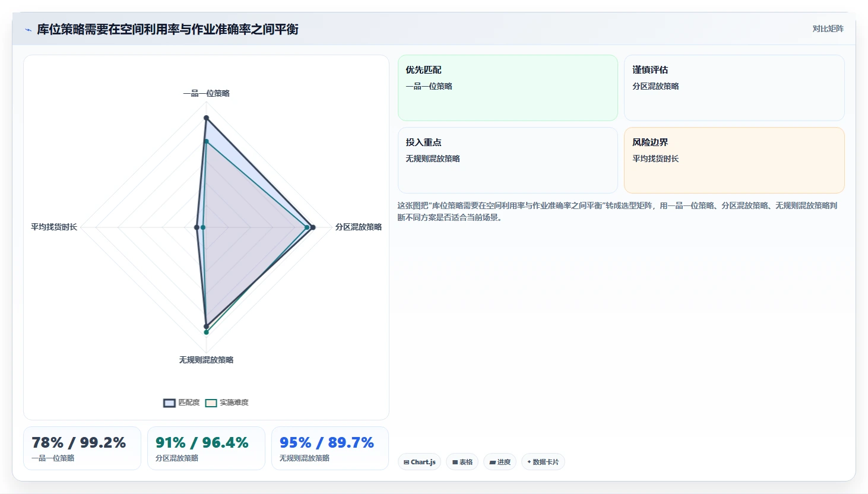
Task: Click 一品一位策略 text in 优先匹配 card
Action: 429,86
